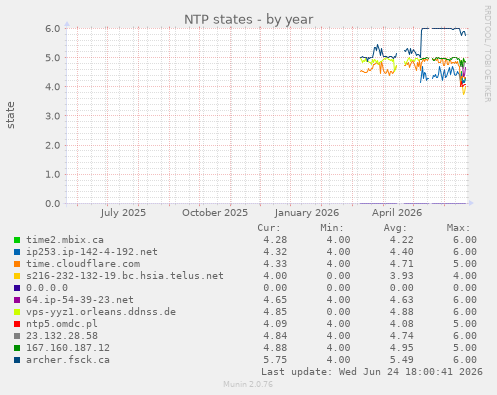Image resolution: width=497 pixels, height=395 pixels.
Task: Select the 23.132.28.58 legend label
Action: [x=62, y=336]
